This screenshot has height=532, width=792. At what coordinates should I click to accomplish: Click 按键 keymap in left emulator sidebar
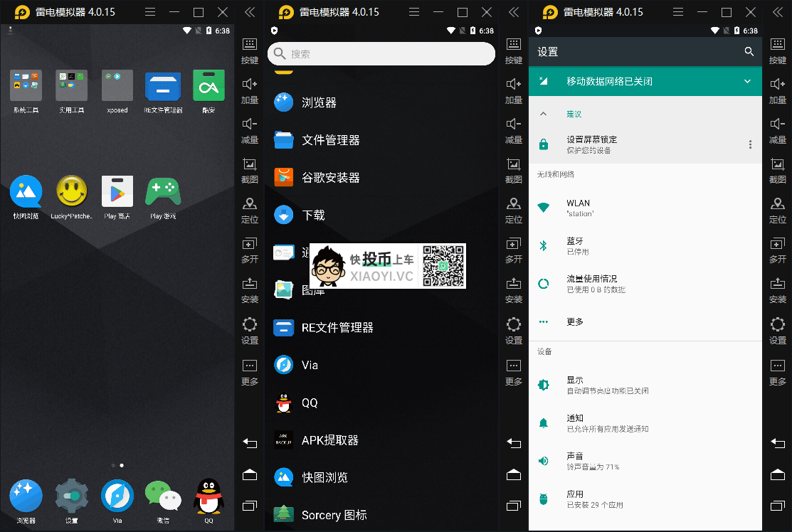pyautogui.click(x=250, y=51)
